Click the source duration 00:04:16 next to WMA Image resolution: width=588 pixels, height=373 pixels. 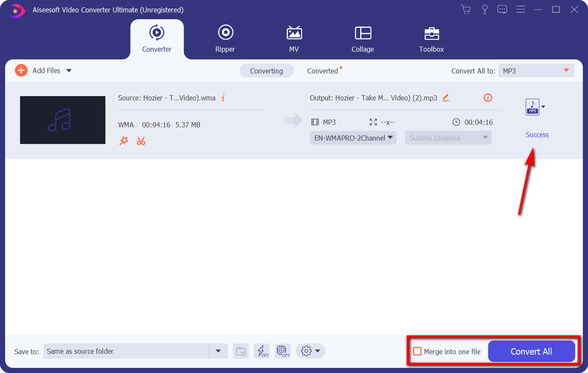point(156,125)
